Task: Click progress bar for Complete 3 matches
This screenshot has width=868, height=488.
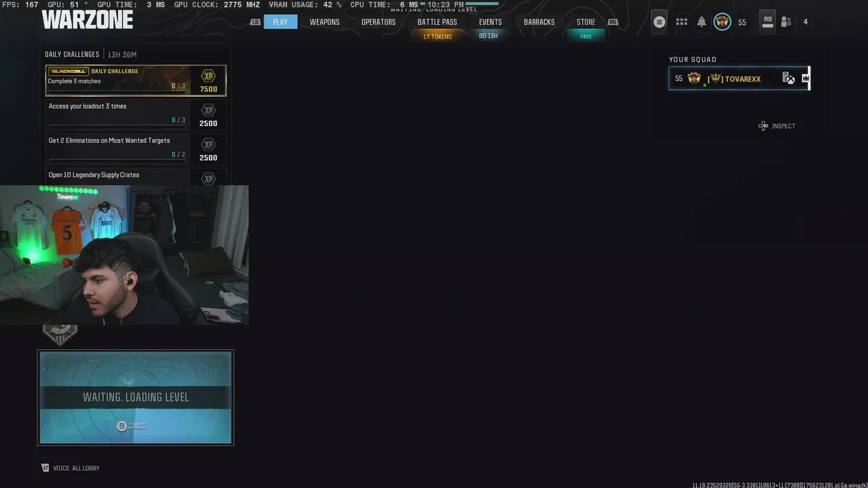Action: click(117, 91)
